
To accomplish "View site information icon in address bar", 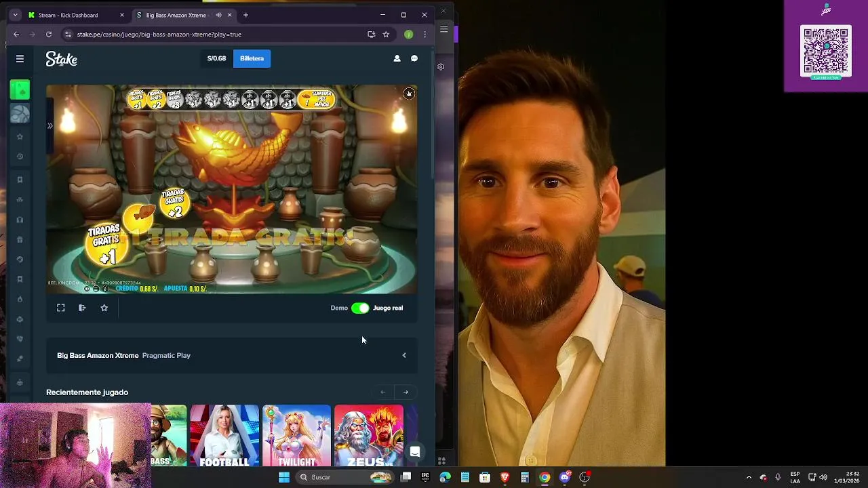I will tap(68, 34).
